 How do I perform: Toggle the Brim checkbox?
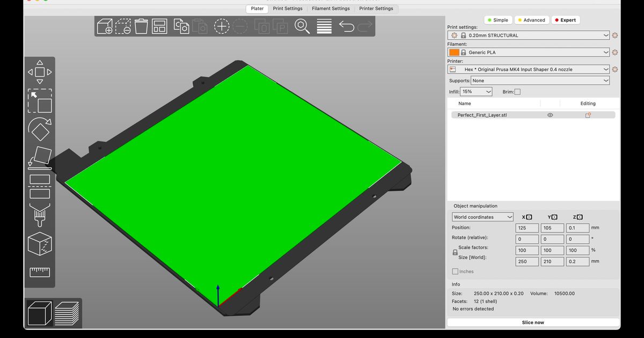click(x=517, y=92)
